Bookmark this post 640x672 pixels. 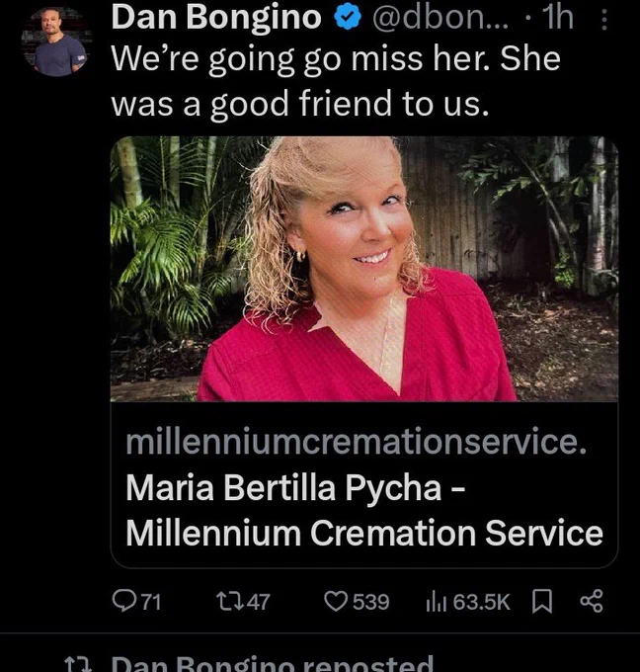click(x=542, y=602)
